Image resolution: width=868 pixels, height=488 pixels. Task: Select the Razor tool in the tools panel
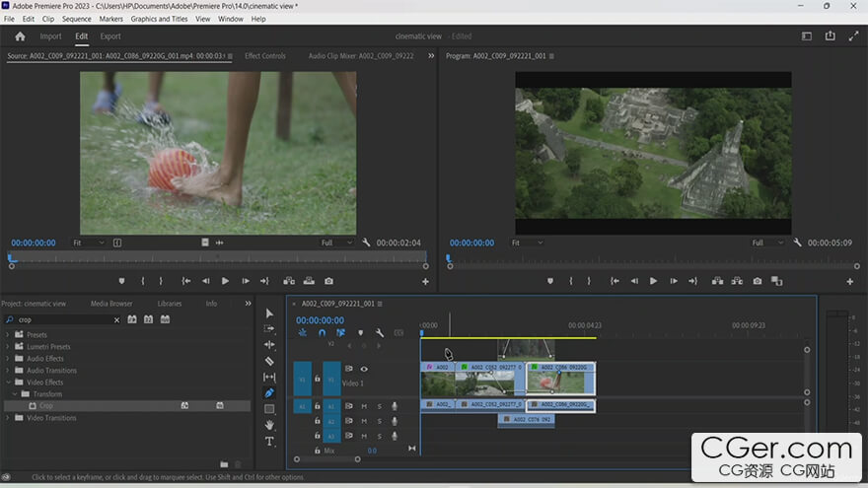(x=269, y=361)
